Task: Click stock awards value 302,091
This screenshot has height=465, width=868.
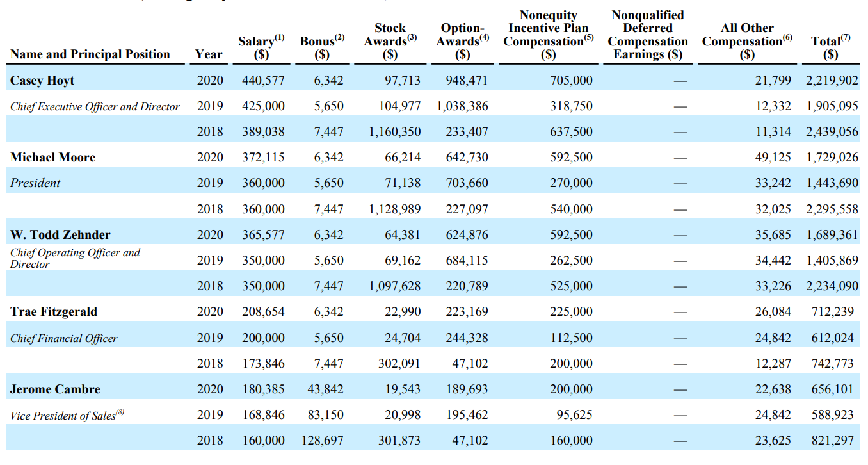Action: click(399, 364)
